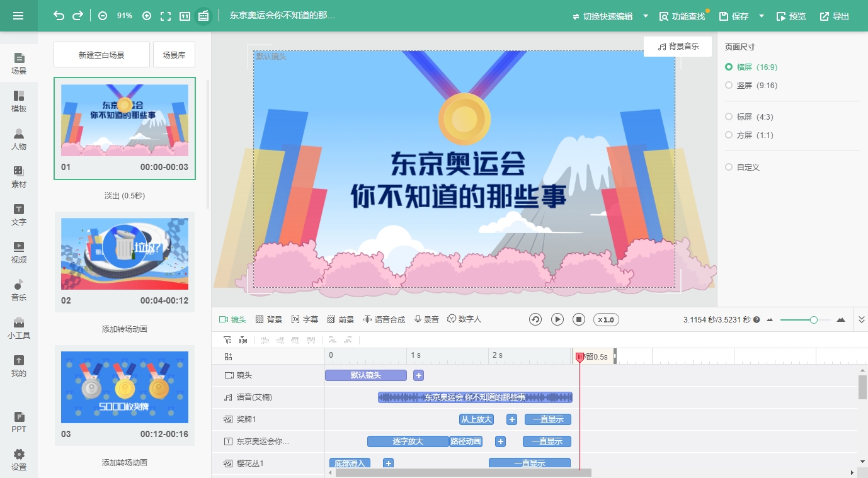Change playback speed x1.0
Viewport: 868px width, 478px height.
(606, 319)
